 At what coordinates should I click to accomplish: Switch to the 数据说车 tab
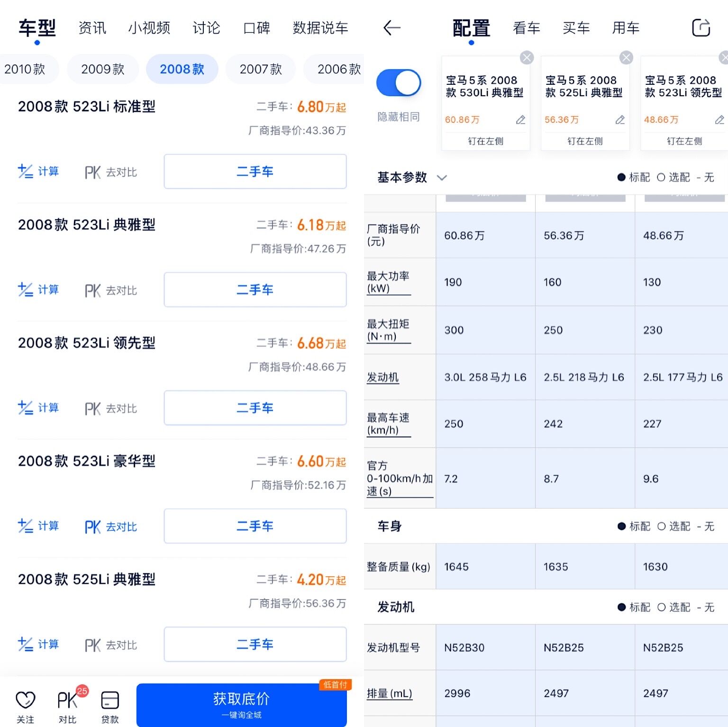pos(320,28)
